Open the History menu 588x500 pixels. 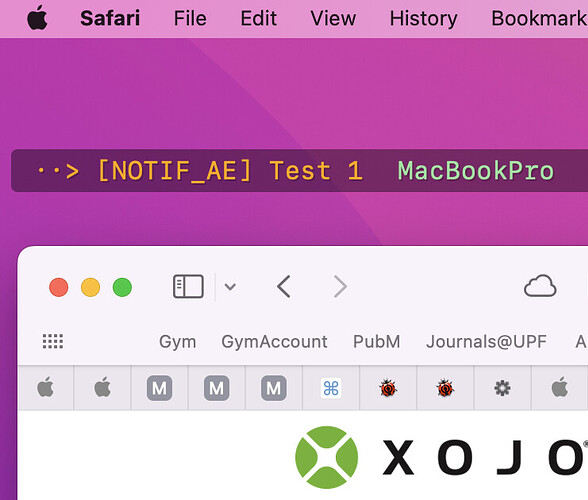[423, 18]
